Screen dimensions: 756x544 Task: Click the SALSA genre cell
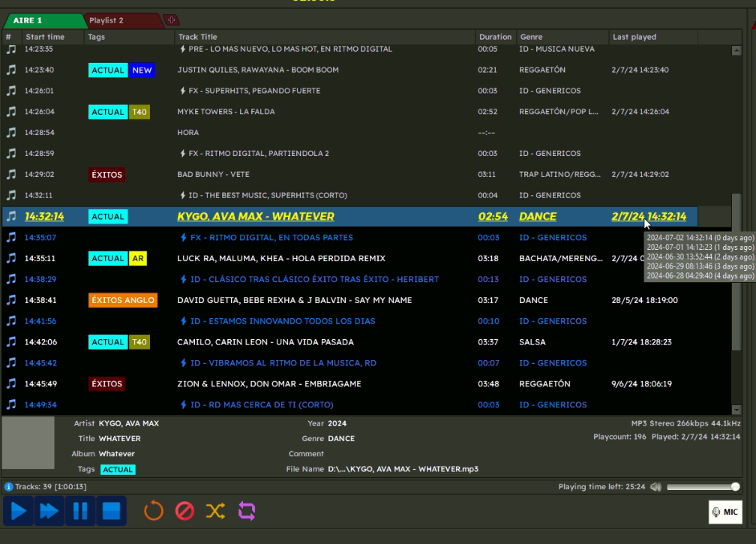532,342
